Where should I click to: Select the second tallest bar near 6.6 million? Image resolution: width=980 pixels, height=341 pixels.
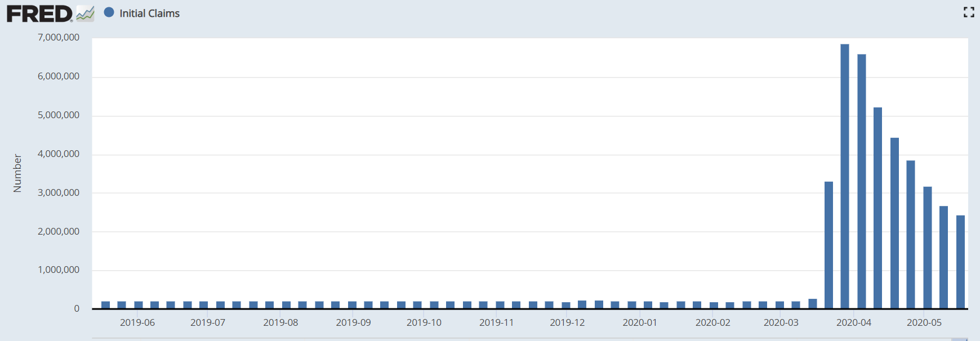(862, 181)
